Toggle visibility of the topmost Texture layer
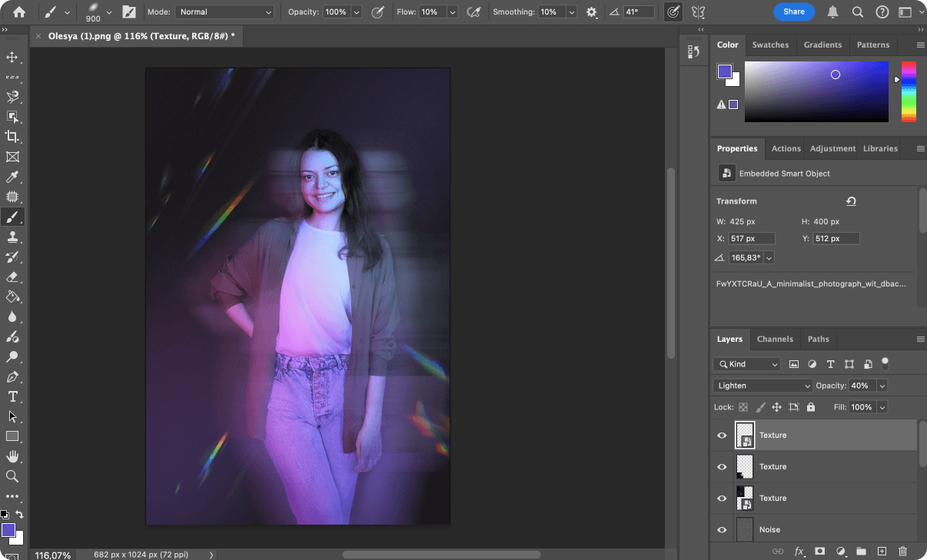Viewport: 927px width, 560px height. 721,435
